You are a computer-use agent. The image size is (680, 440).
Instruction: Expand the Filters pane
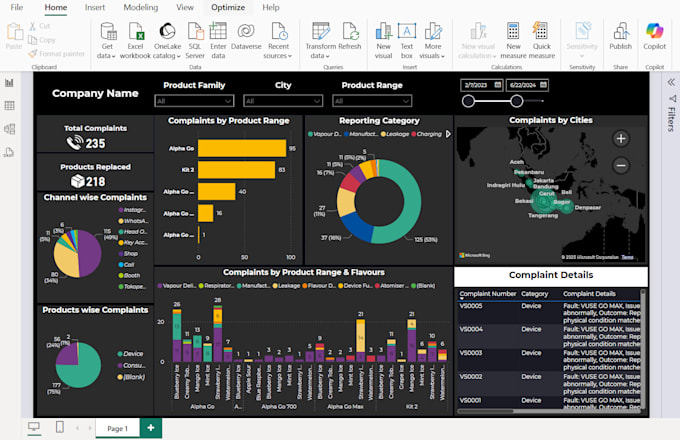671,82
